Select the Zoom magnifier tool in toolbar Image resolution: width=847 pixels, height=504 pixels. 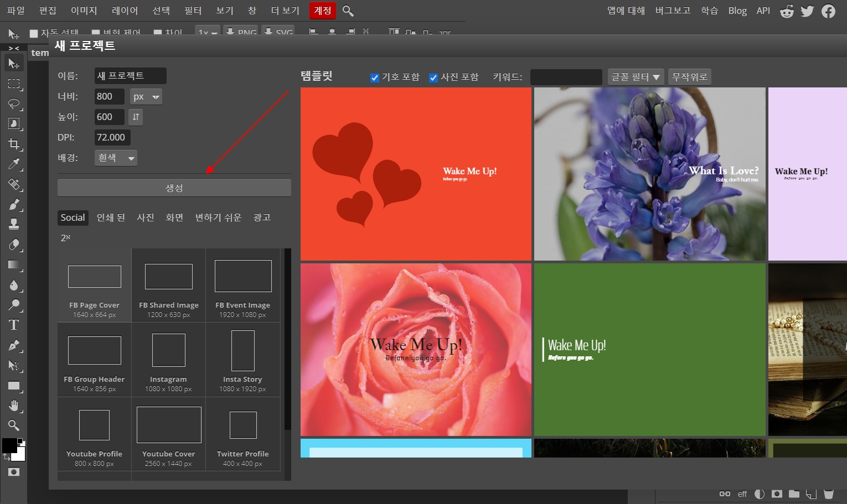coord(14,425)
